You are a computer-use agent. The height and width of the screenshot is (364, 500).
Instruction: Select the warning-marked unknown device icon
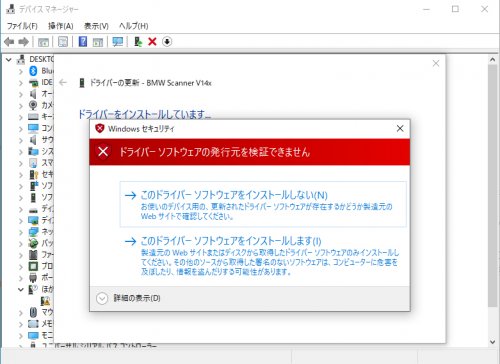(x=45, y=301)
